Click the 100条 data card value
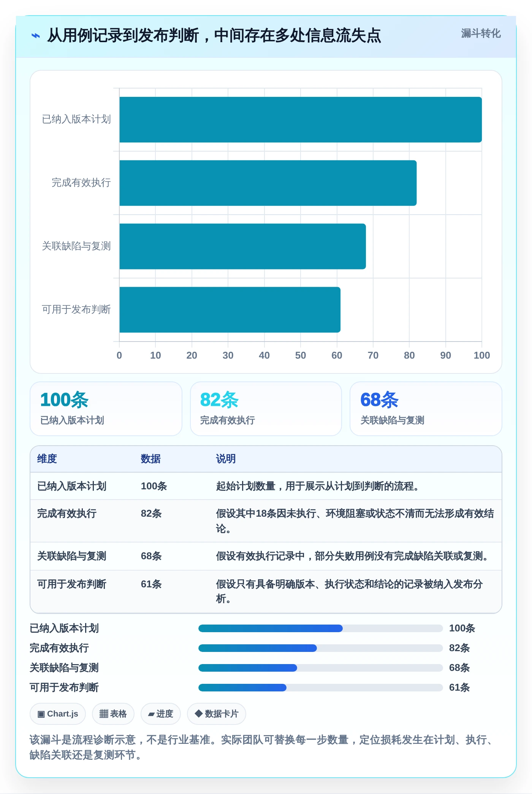The image size is (532, 794). pos(64,400)
